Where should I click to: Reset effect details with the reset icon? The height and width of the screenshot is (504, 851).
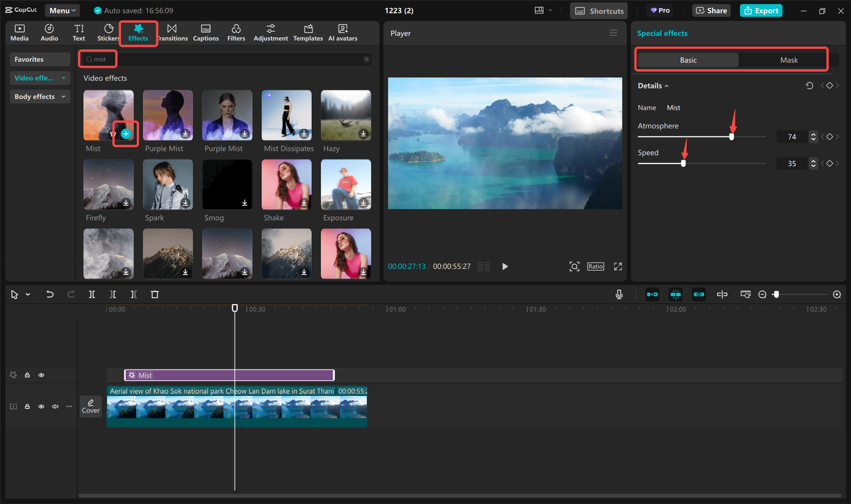click(x=809, y=86)
